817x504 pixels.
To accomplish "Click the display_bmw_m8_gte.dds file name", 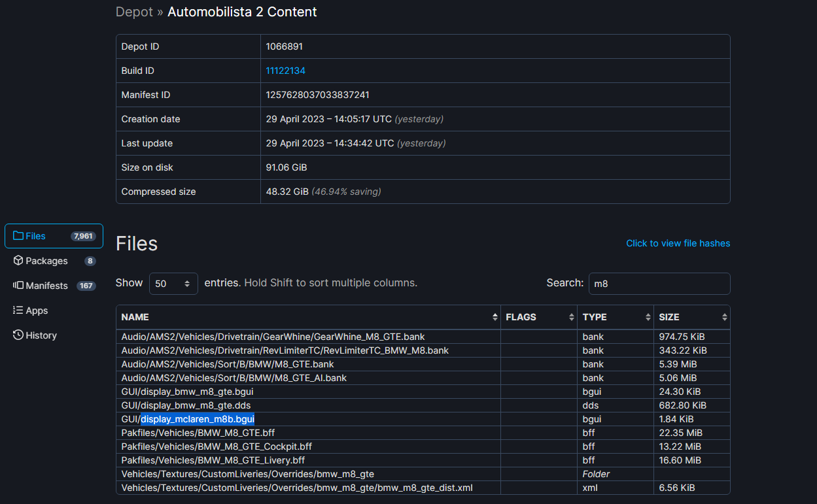I will (185, 405).
